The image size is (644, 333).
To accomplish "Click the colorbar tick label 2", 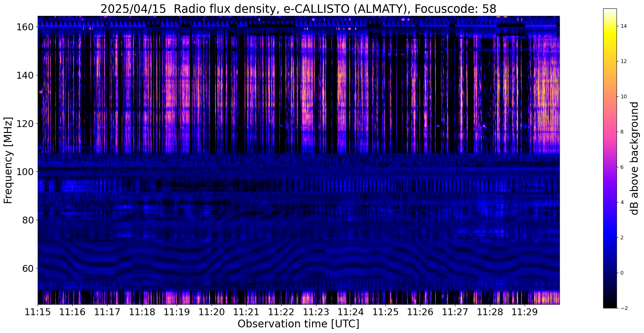I will pos(622,238).
